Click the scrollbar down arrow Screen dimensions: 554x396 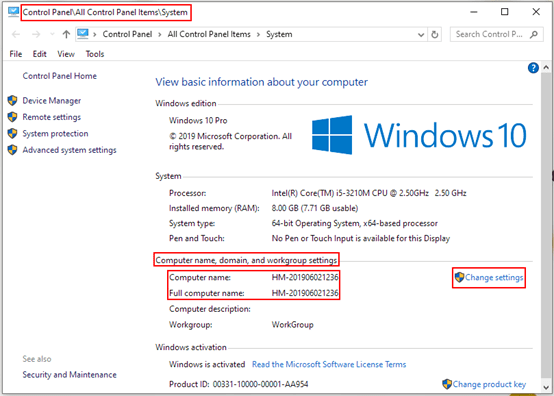pyautogui.click(x=546, y=387)
